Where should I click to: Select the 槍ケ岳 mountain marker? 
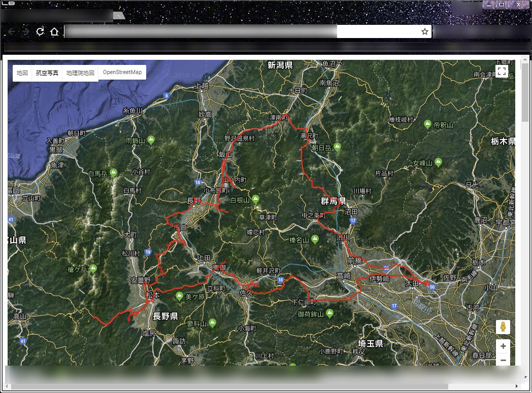[93, 269]
